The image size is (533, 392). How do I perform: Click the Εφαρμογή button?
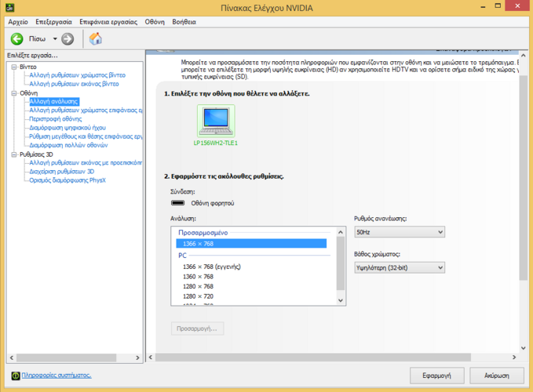[436, 376]
